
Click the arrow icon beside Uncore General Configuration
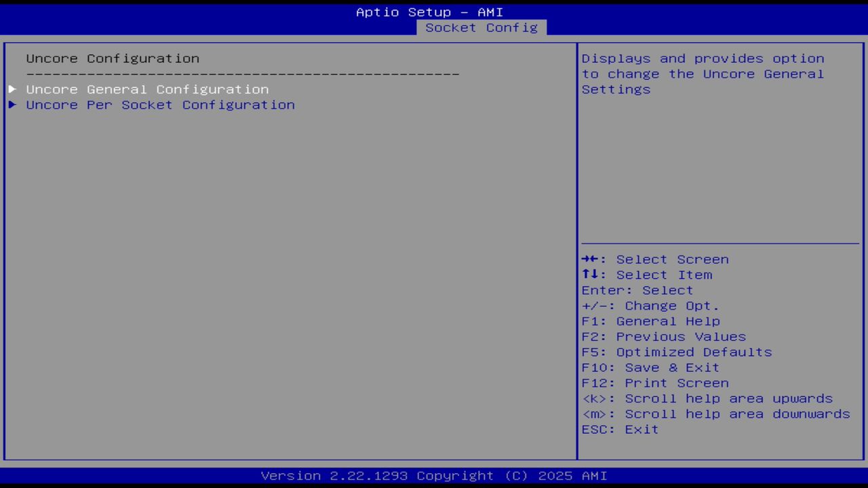[x=12, y=89]
